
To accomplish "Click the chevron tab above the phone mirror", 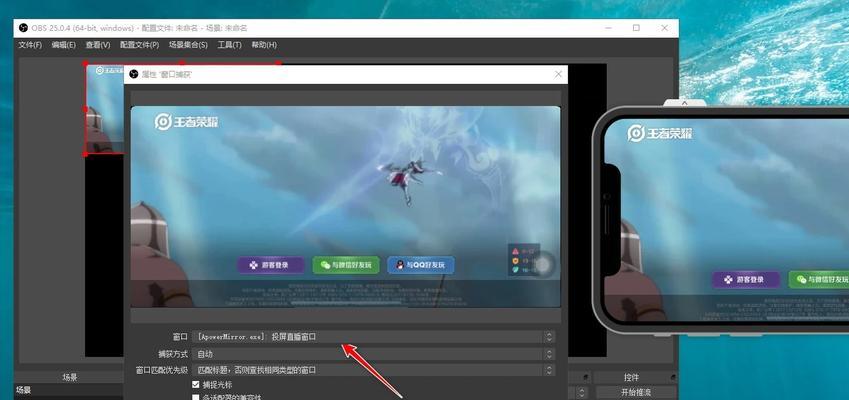I will (x=684, y=102).
